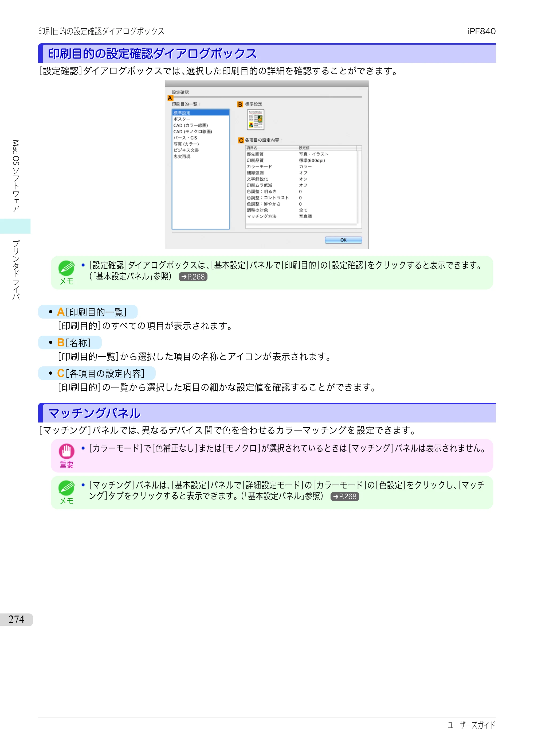Select the 印刷品質 row showing 標準(600dpi)
The image size is (534, 756).
click(x=301, y=160)
